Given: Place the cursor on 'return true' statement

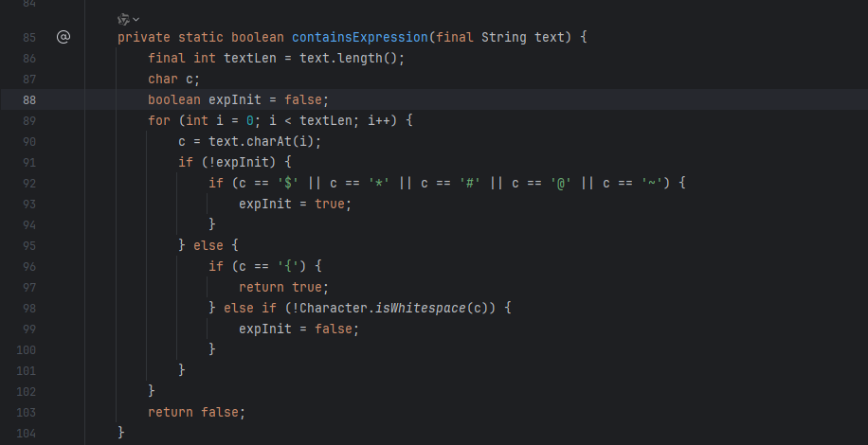Looking at the screenshot, I should (282, 287).
